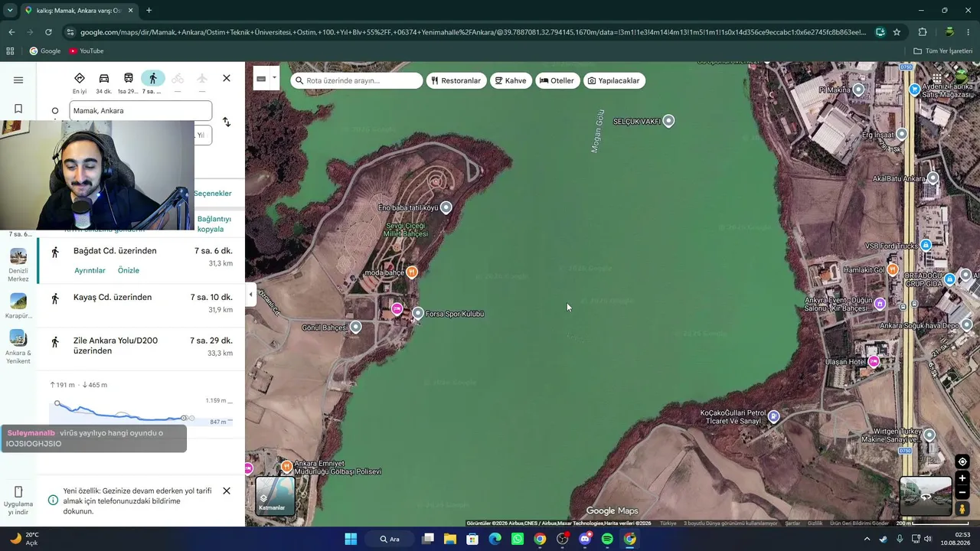The height and width of the screenshot is (551, 980).
Task: Click the SELÇUK VAKFI map pin
Action: pyautogui.click(x=668, y=121)
